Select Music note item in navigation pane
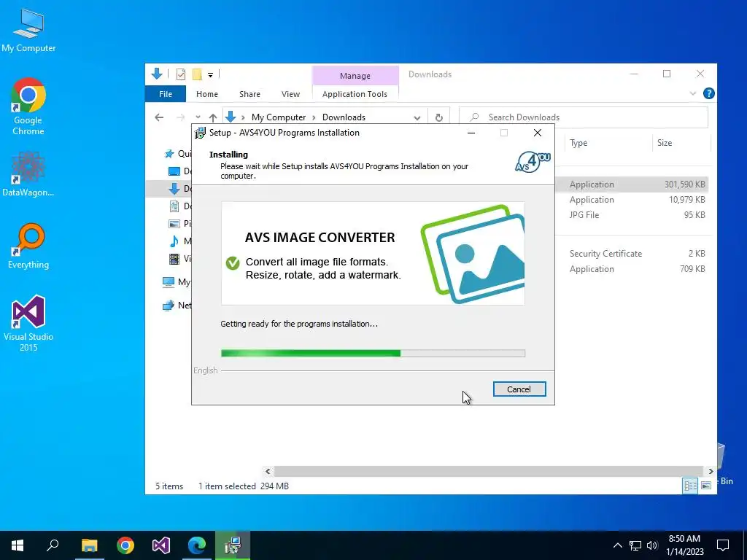This screenshot has width=747, height=560. [174, 241]
